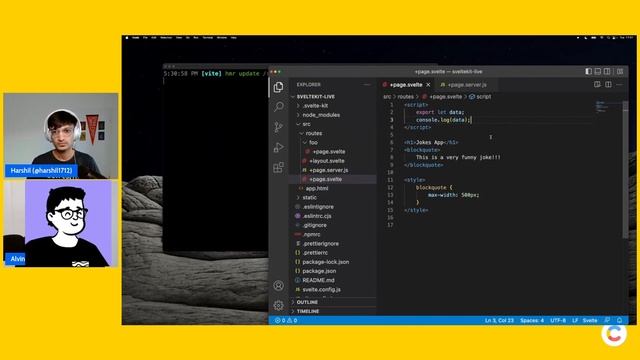Click the errors and warnings status bar indicator
640x360 pixels.
[286, 320]
